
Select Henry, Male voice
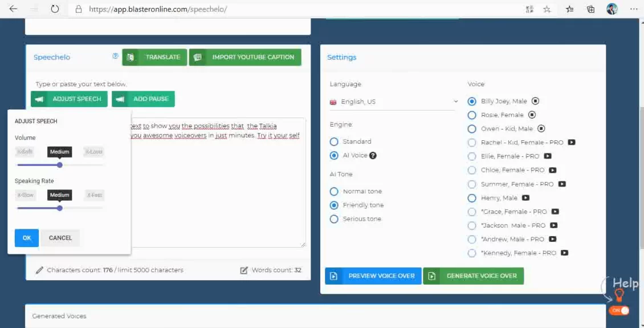(x=472, y=198)
